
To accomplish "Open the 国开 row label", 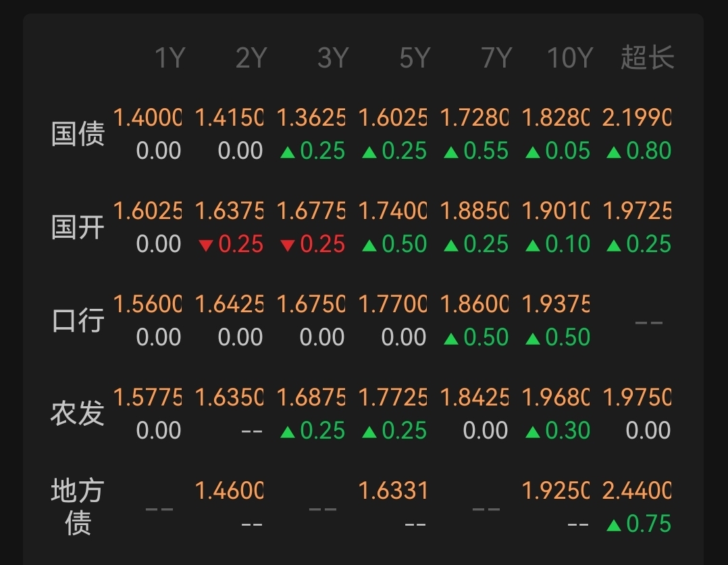I will click(x=78, y=228).
